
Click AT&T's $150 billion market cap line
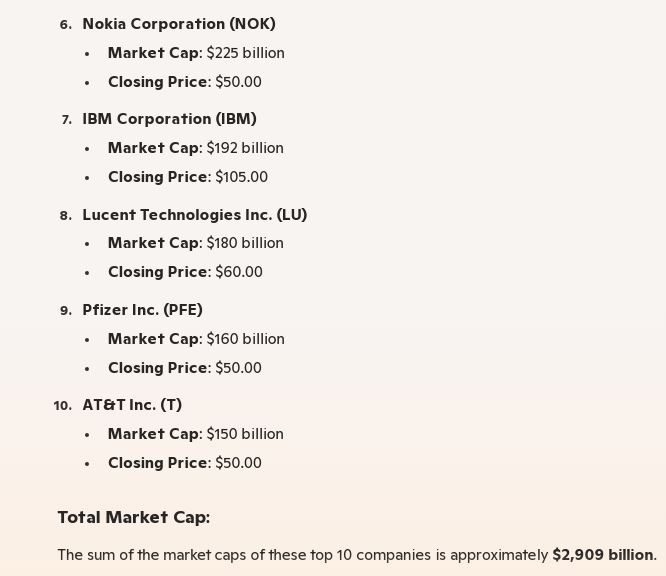(196, 434)
